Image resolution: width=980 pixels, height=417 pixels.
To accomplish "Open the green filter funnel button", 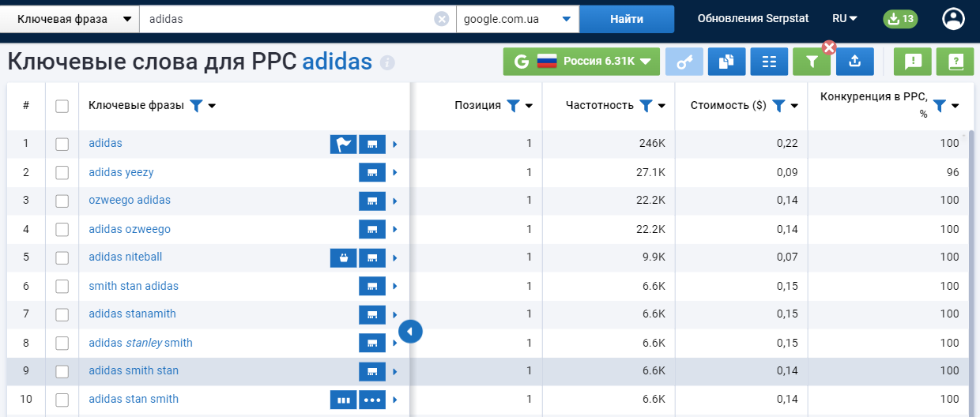I will pyautogui.click(x=812, y=62).
